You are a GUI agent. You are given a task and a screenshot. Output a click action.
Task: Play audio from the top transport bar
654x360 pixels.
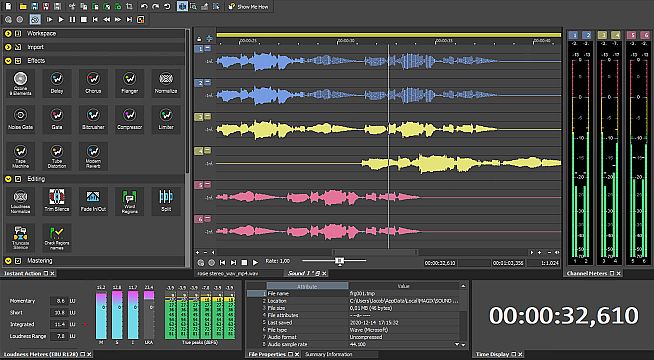(61, 19)
